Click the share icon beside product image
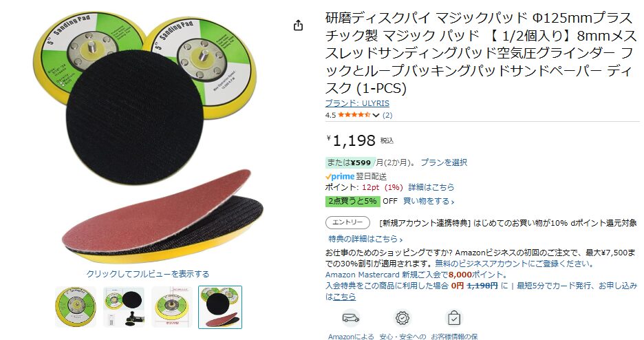644x340 pixels. (x=298, y=25)
